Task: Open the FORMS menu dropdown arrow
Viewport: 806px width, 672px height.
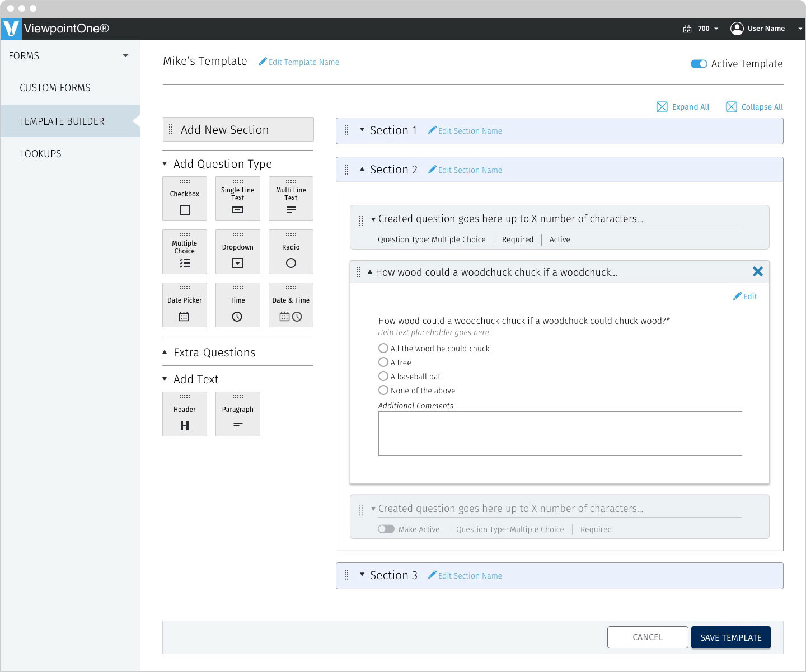Action: point(125,55)
